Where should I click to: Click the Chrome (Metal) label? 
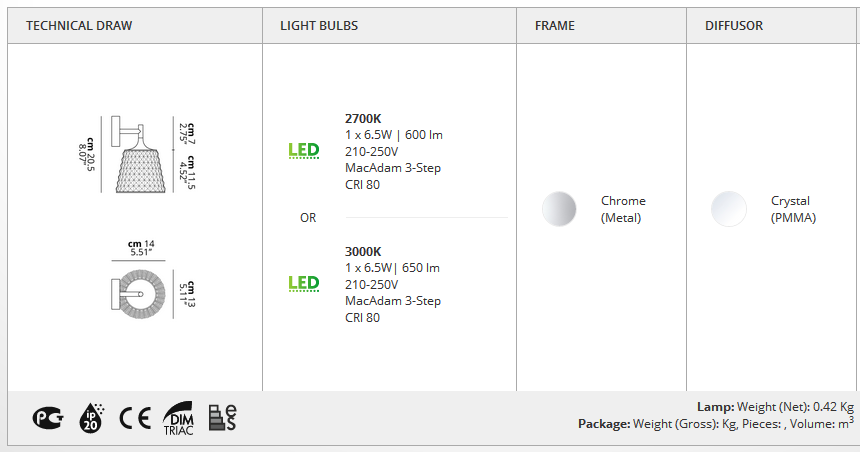[623, 209]
